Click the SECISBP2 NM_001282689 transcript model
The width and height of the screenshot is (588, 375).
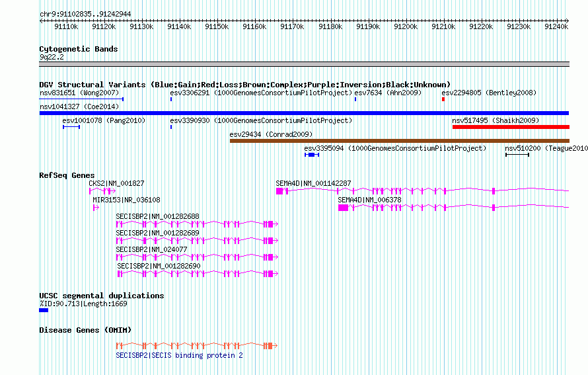pos(197,241)
